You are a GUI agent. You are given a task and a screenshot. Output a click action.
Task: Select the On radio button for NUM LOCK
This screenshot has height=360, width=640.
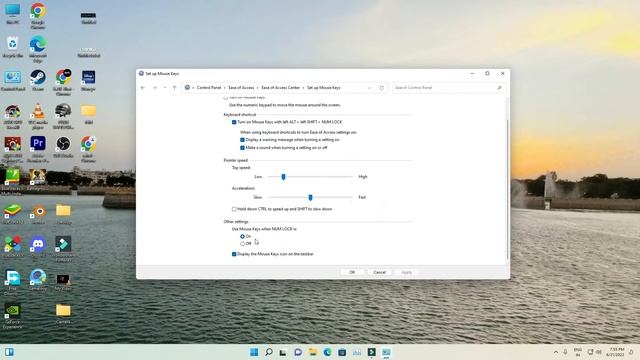pos(242,236)
